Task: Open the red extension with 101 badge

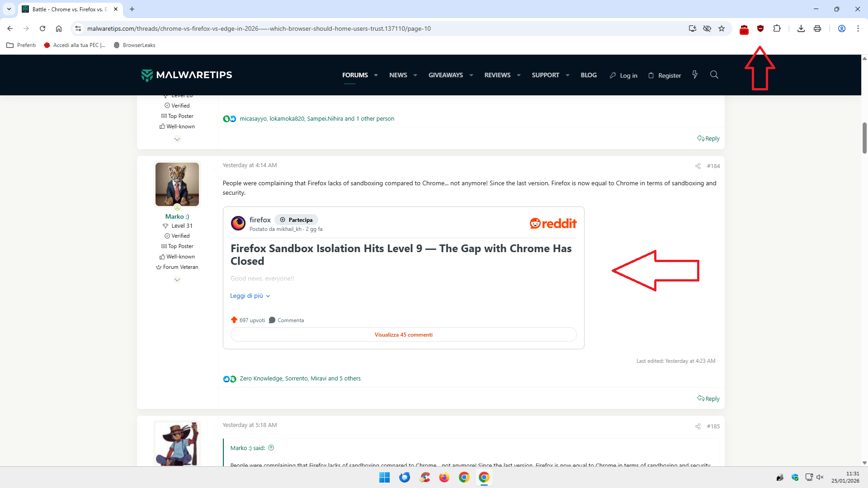Action: point(744,29)
